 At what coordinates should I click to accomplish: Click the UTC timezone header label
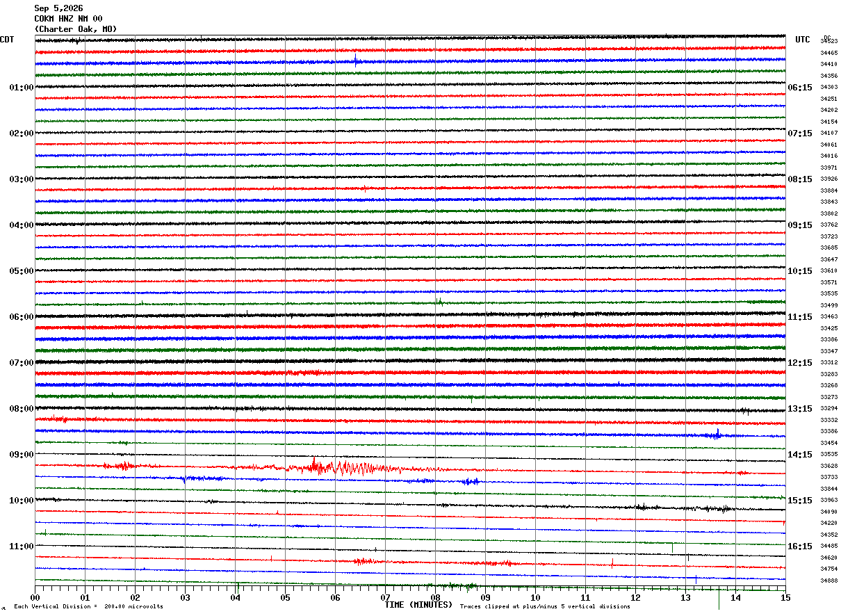pos(803,39)
